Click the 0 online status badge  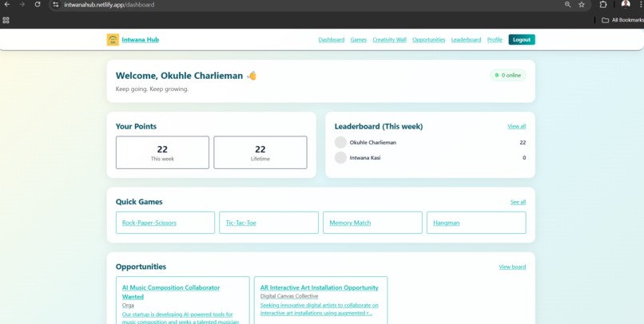click(508, 76)
